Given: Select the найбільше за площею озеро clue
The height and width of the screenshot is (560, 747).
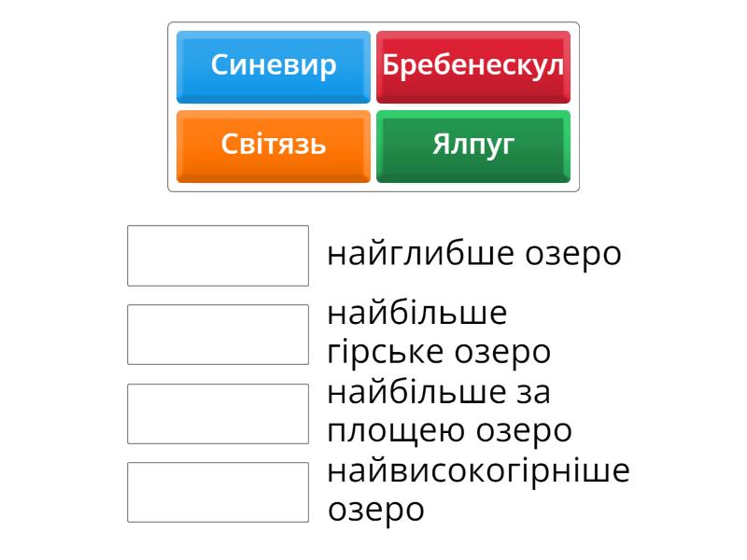Looking at the screenshot, I should click(x=449, y=413).
